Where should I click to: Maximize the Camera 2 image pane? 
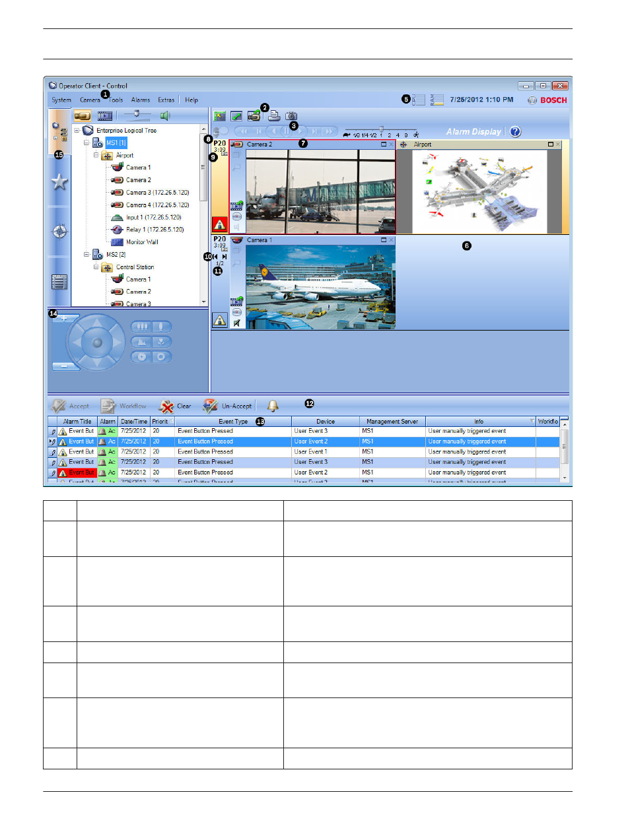point(384,144)
